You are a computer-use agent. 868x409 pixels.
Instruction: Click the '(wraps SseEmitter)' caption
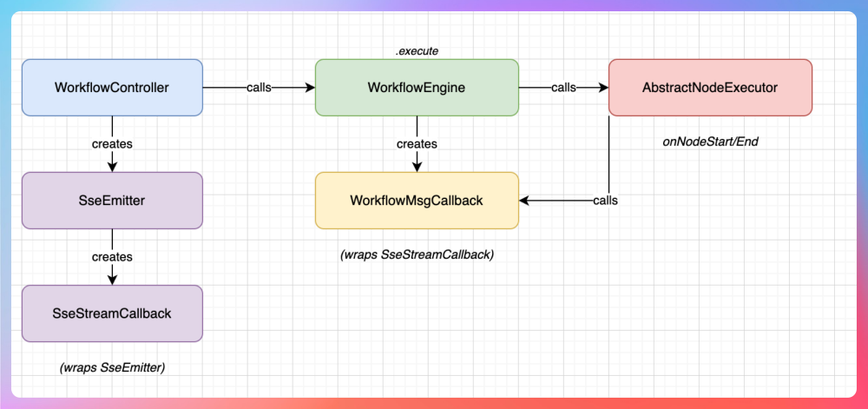tap(112, 367)
